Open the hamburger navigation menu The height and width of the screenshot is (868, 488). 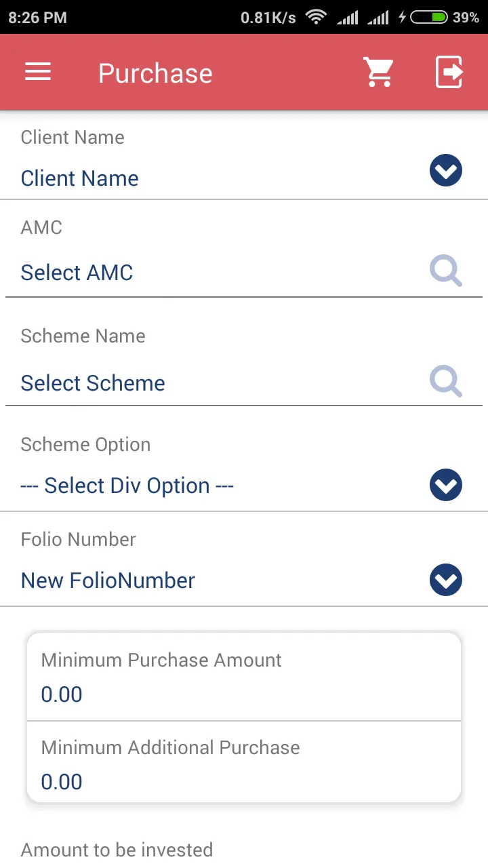point(38,72)
